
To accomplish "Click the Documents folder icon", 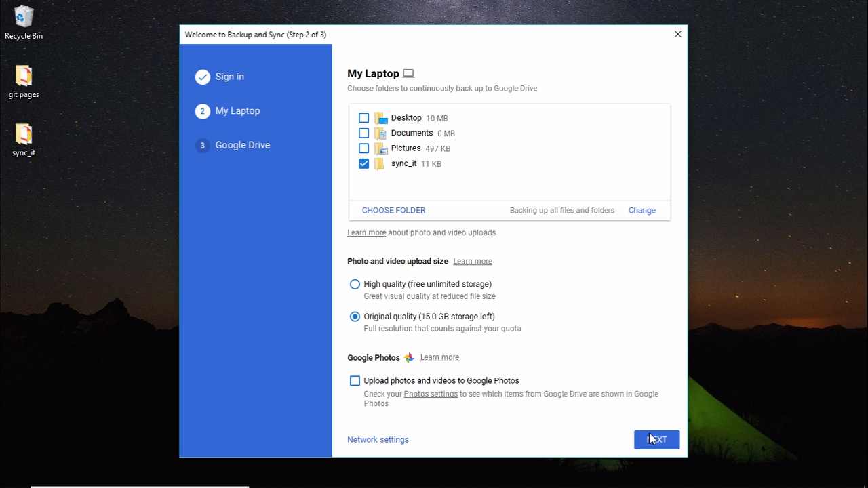I will tap(380, 134).
